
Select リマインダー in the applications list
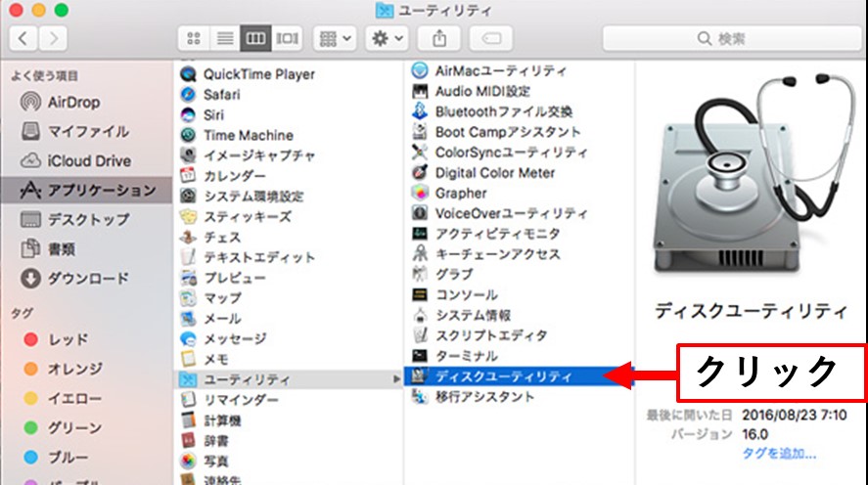[241, 400]
